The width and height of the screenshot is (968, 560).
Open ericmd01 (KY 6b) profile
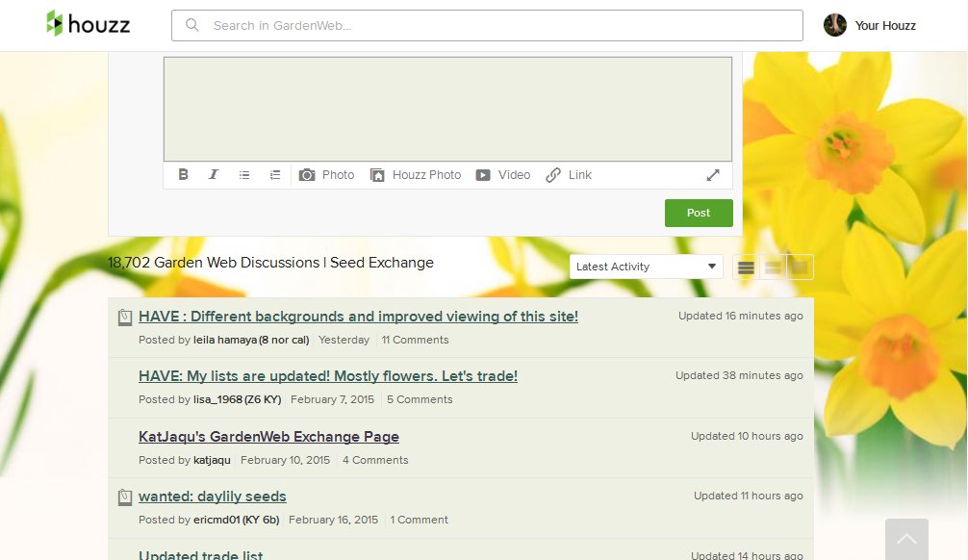point(236,520)
